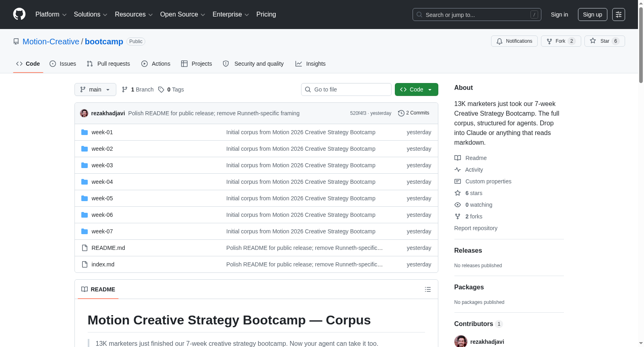This screenshot has height=347, width=644.
Task: Click the week-07 folder icon
Action: [x=85, y=231]
